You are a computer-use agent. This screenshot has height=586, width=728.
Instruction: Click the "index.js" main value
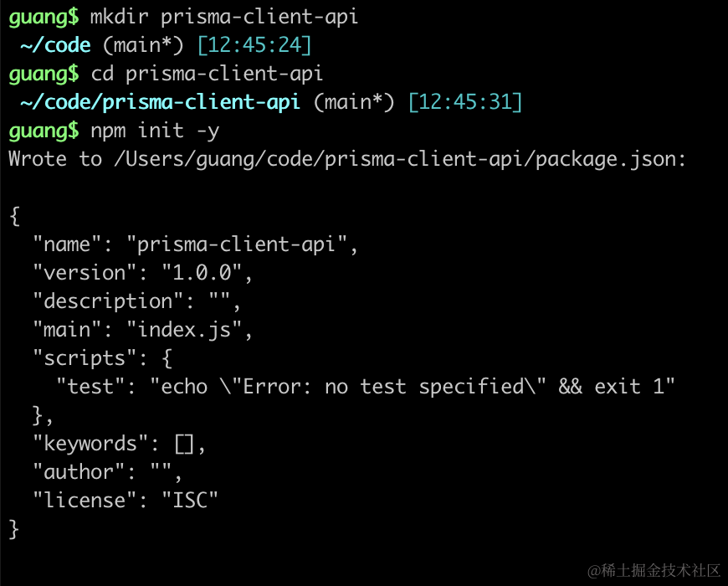[184, 330]
